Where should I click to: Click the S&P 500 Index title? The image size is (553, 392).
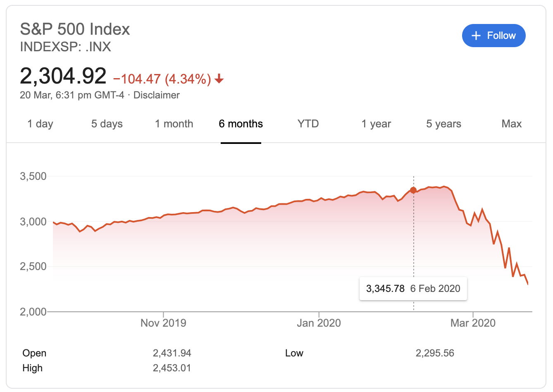[x=75, y=29]
